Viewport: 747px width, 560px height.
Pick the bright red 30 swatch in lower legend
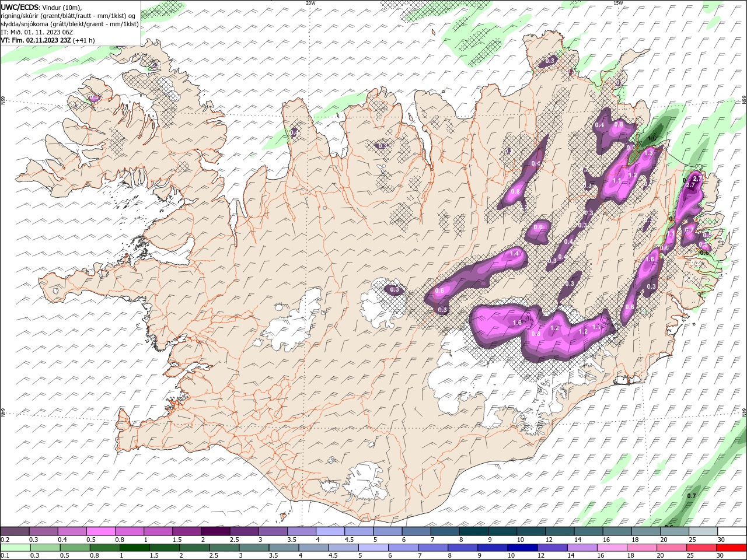(731, 548)
